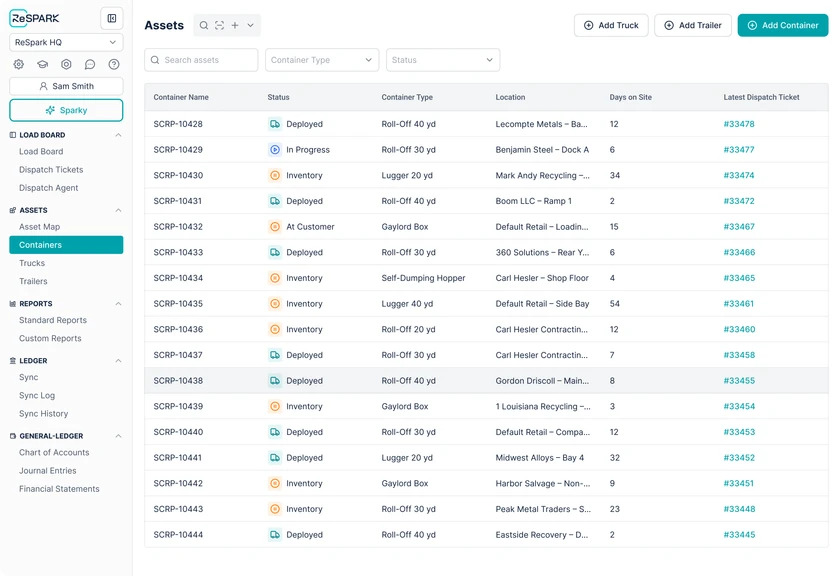The image size is (840, 576).
Task: Click the plus icon beside Assets title
Action: pyautogui.click(x=235, y=25)
